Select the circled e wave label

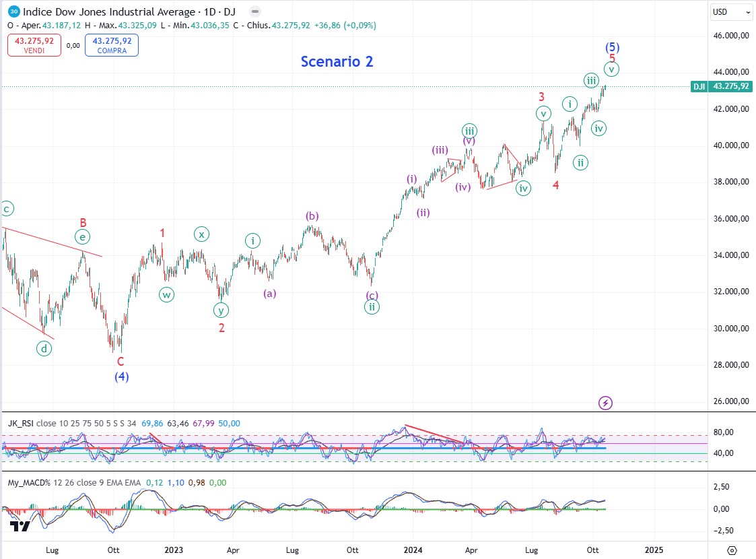(x=82, y=237)
